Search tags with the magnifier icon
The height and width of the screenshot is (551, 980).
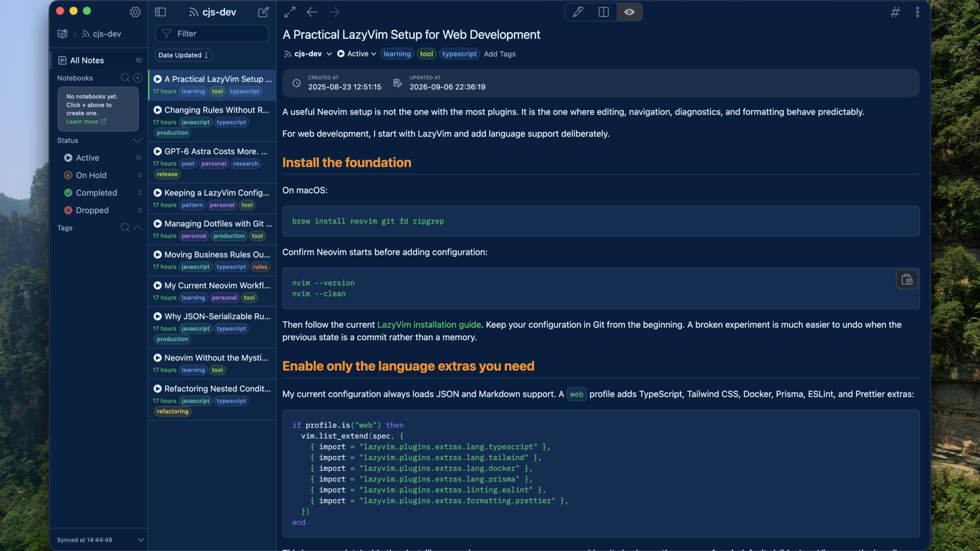pyautogui.click(x=125, y=228)
